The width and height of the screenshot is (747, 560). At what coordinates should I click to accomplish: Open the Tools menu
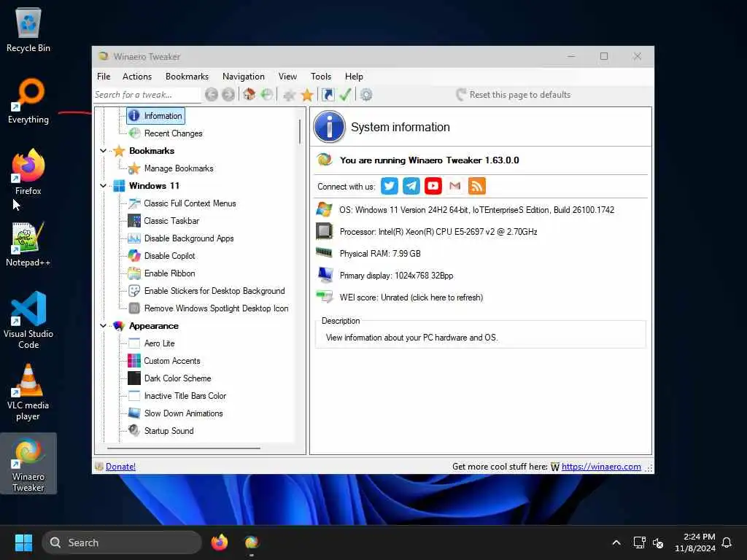(321, 76)
